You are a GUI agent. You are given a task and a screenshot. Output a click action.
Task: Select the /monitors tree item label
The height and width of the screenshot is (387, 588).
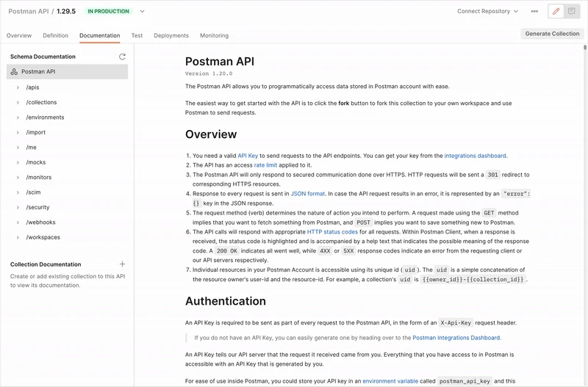(x=39, y=177)
